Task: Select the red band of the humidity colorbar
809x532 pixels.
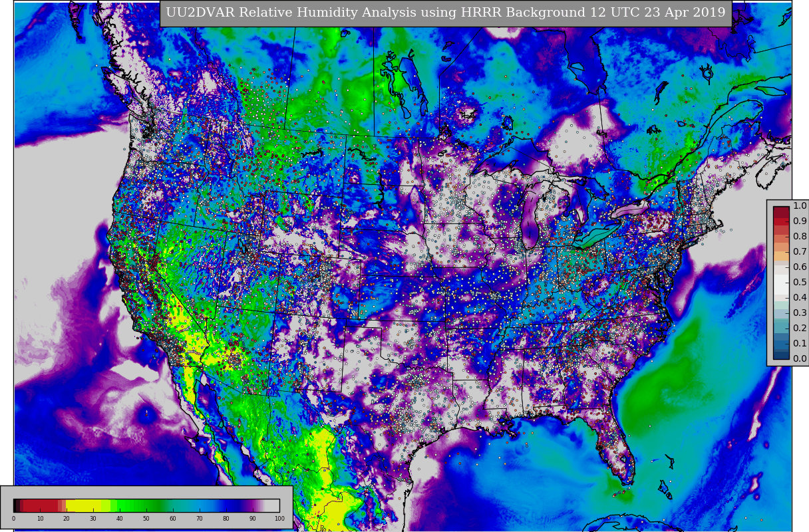Action: click(41, 505)
